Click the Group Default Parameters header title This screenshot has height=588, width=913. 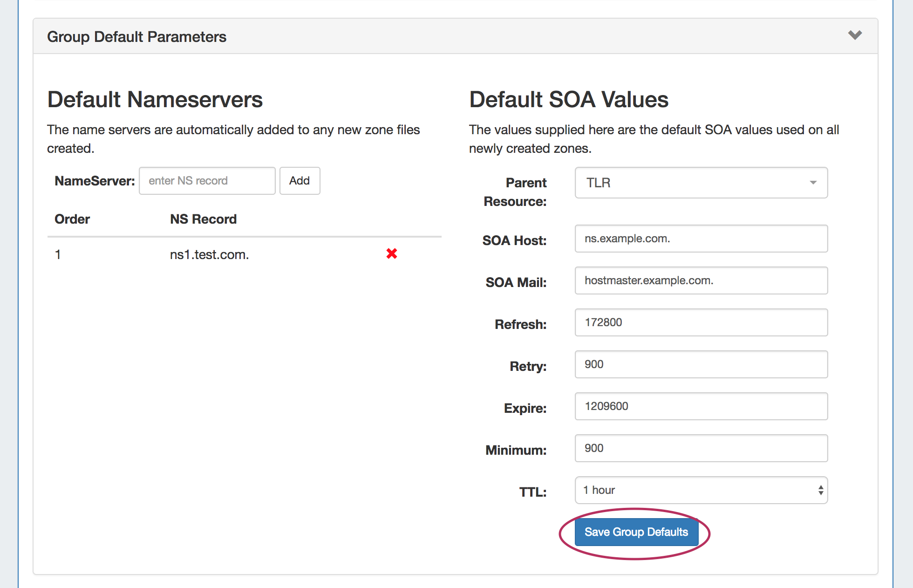click(136, 37)
